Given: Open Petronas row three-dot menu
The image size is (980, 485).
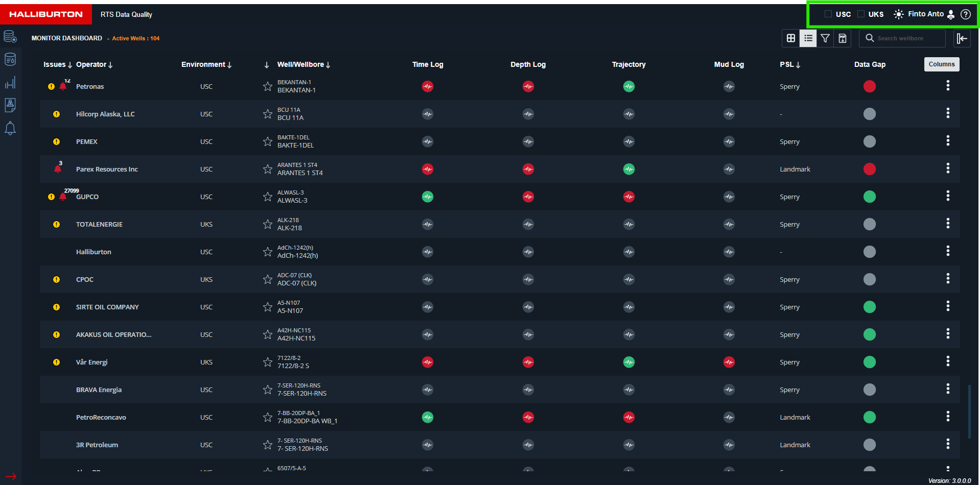Looking at the screenshot, I should pyautogui.click(x=948, y=86).
